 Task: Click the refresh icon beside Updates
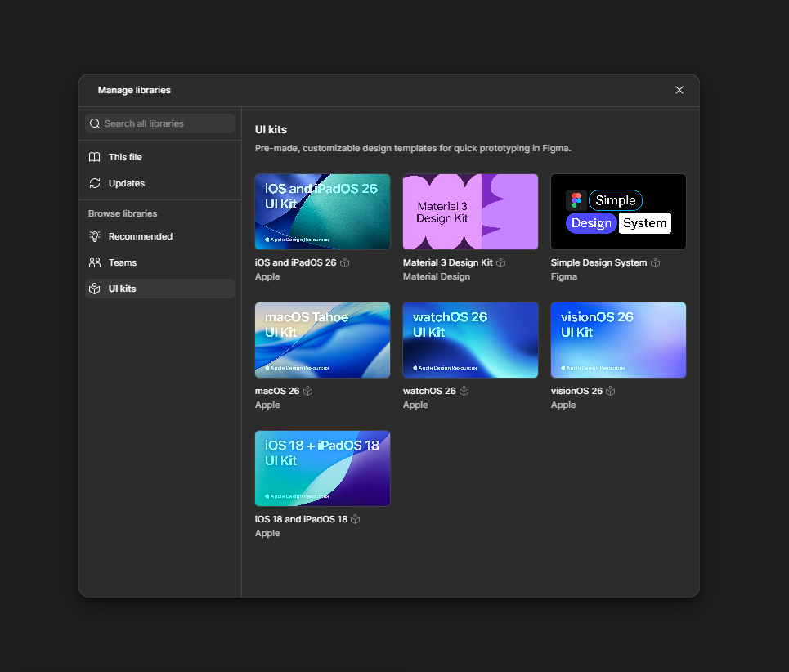[x=95, y=183]
